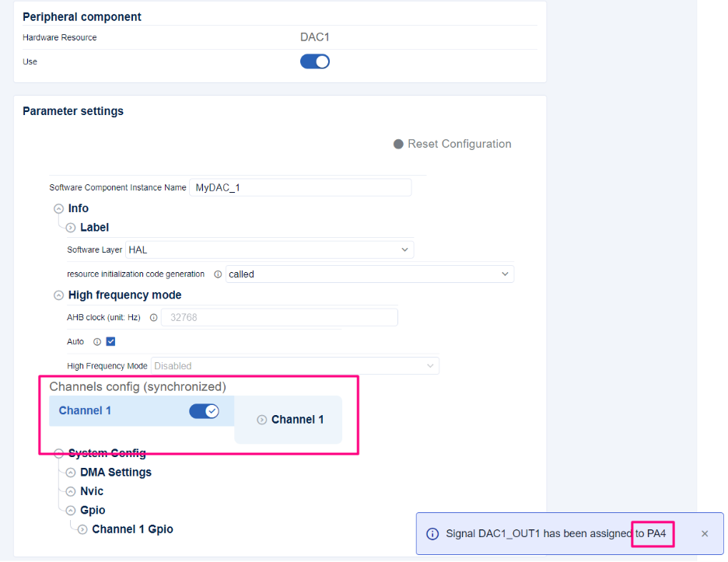Screen dimensions: 728x562
Task: Open the Software Layer HAL dropdown
Action: click(269, 250)
